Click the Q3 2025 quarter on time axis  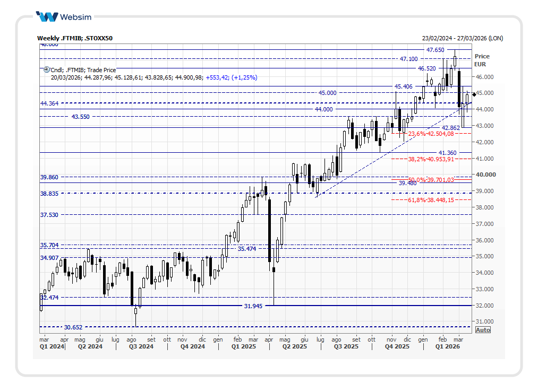click(x=346, y=347)
